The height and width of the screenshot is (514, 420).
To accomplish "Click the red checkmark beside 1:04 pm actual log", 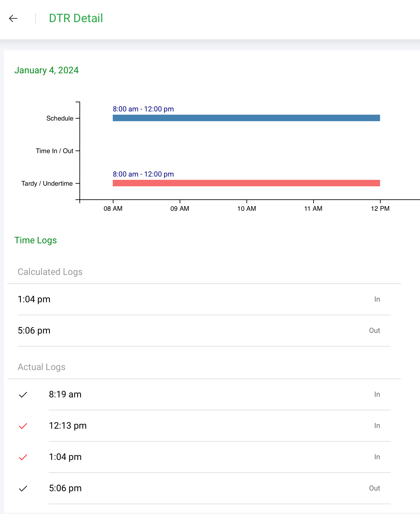I will point(23,457).
